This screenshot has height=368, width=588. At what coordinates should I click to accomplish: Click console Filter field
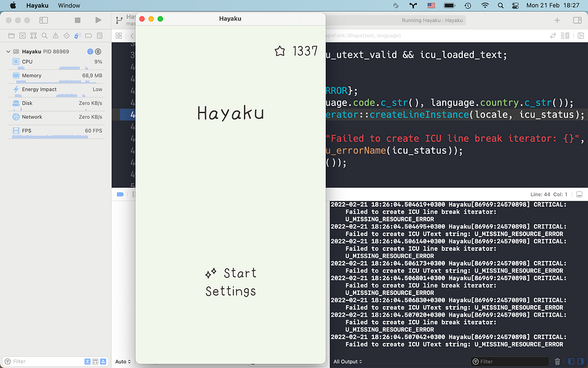pyautogui.click(x=510, y=362)
